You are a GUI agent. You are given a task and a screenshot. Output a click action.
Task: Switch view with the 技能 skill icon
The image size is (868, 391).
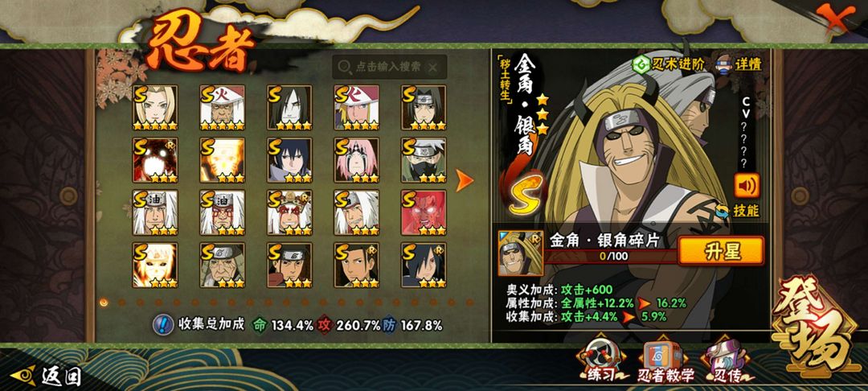pyautogui.click(x=721, y=211)
